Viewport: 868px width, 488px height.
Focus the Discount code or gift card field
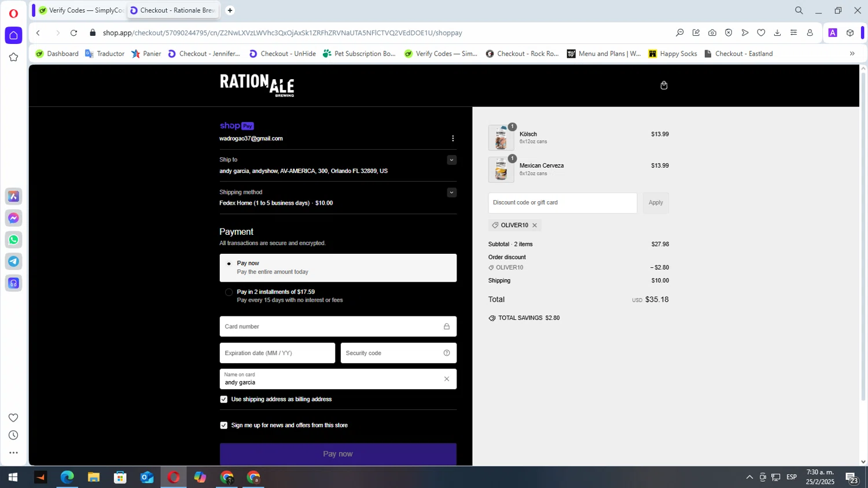(562, 203)
